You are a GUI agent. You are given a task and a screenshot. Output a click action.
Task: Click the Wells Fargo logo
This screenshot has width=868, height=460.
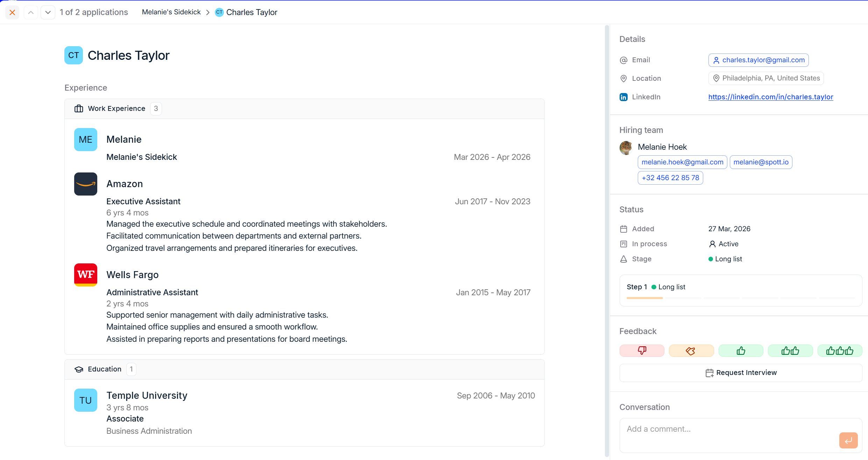(86, 275)
